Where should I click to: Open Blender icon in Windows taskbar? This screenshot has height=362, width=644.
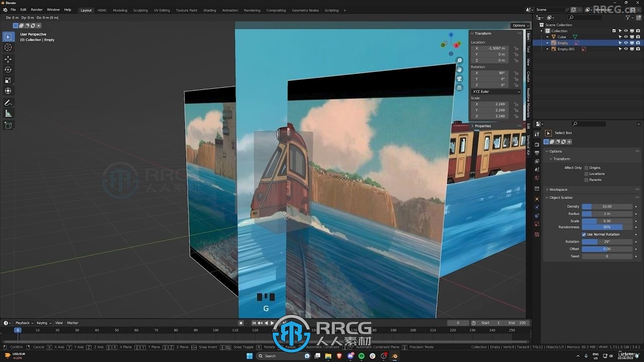pyautogui.click(x=394, y=356)
